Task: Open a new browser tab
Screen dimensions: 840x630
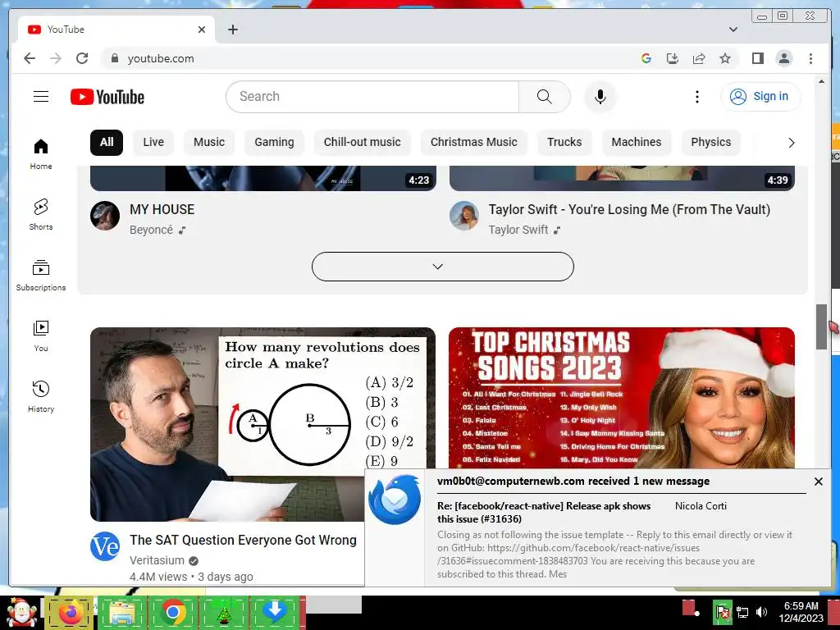Action: [x=232, y=30]
